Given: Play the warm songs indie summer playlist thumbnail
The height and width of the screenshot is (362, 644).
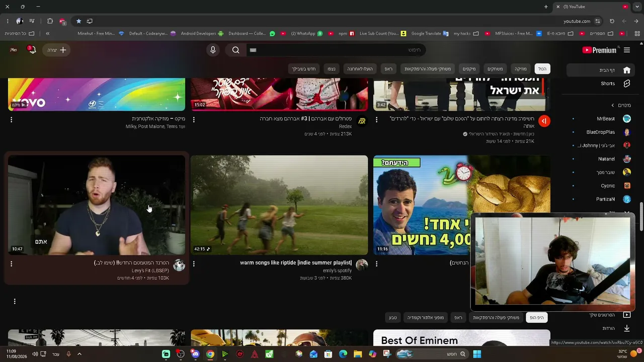Looking at the screenshot, I should pyautogui.click(x=279, y=205).
